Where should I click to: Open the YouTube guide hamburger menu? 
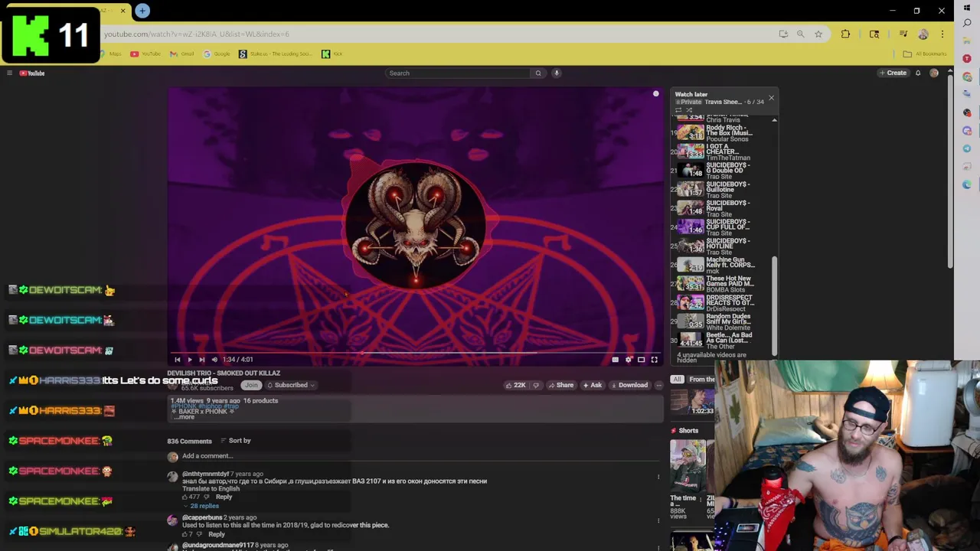(9, 73)
